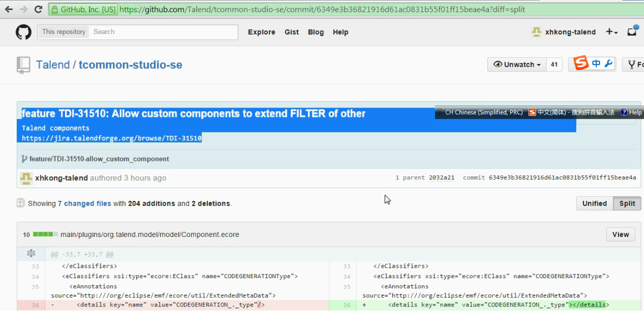Click the watchers count 41
The height and width of the screenshot is (311, 644).
tap(554, 65)
